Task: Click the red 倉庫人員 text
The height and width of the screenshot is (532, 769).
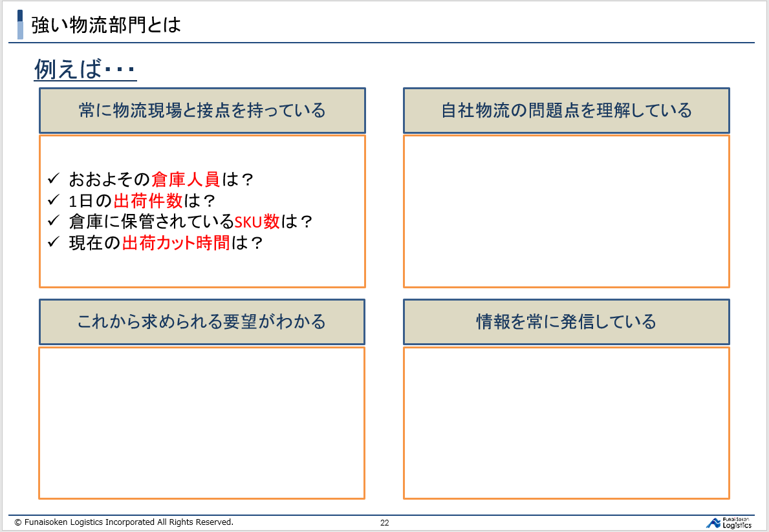Action: pos(186,179)
